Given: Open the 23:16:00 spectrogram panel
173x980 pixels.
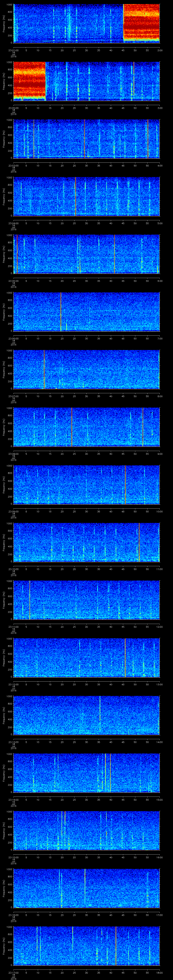Looking at the screenshot, I should pos(86,888).
